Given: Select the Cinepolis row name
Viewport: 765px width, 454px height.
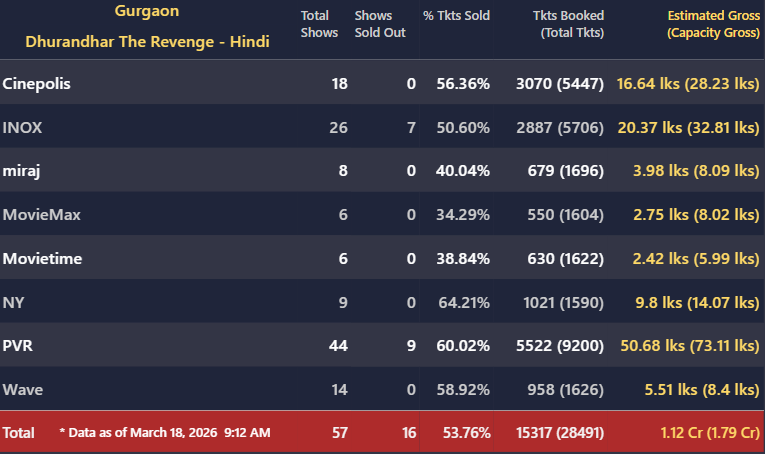Looking at the screenshot, I should [x=37, y=84].
